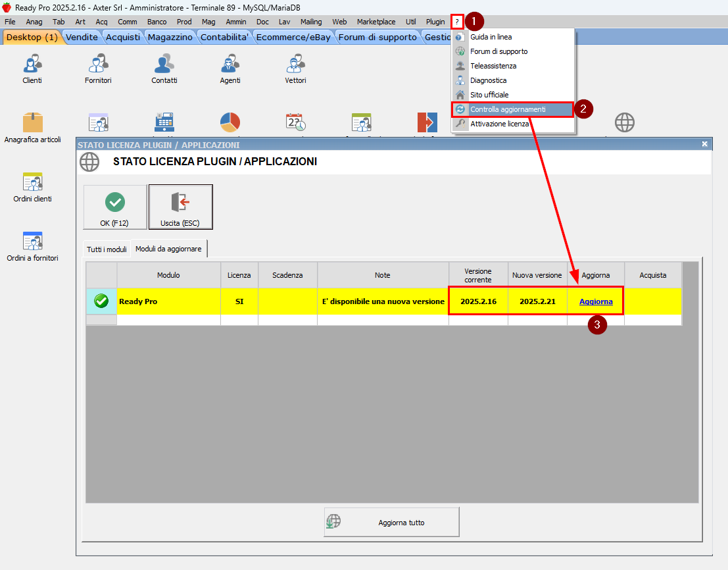This screenshot has width=728, height=570.
Task: Open the Mailing menu
Action: (311, 22)
